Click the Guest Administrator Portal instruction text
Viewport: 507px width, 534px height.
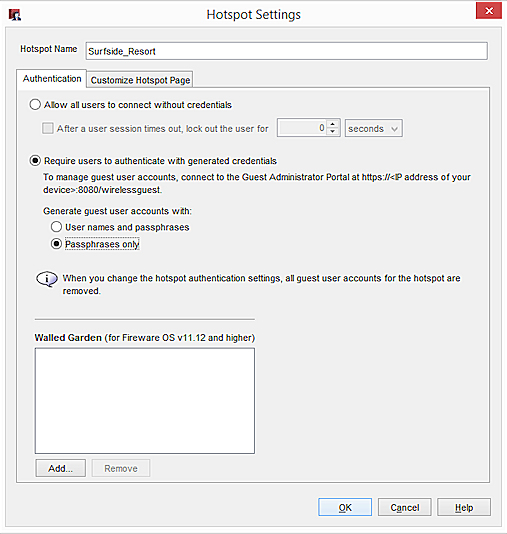coord(257,183)
